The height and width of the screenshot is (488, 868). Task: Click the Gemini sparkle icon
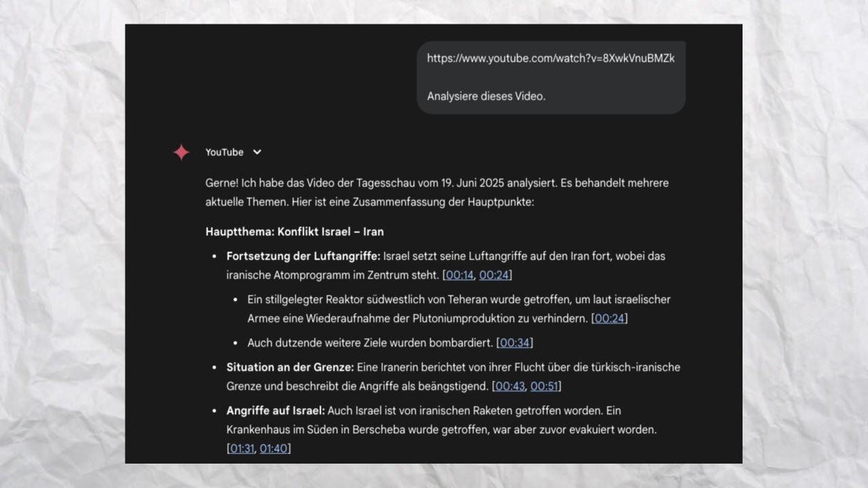pos(181,152)
